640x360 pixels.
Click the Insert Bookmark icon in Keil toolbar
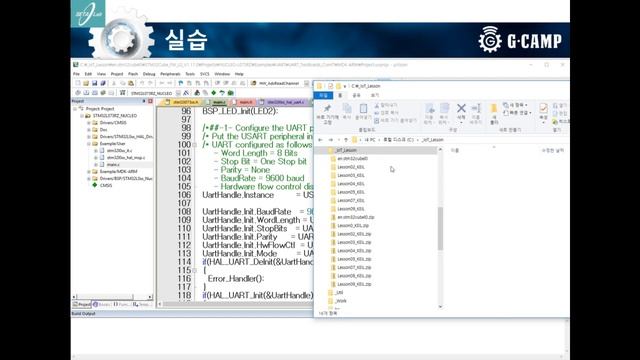pyautogui.click(x=181, y=83)
